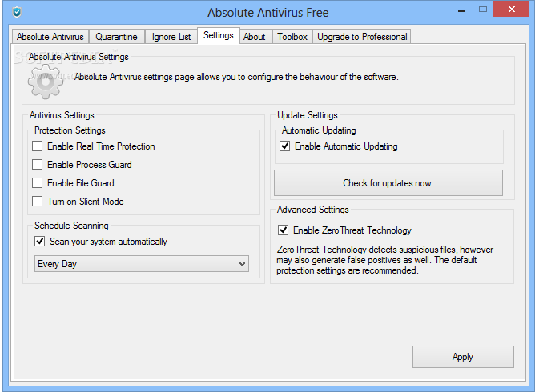This screenshot has width=535, height=392.
Task: Open the About tab
Action: (254, 37)
